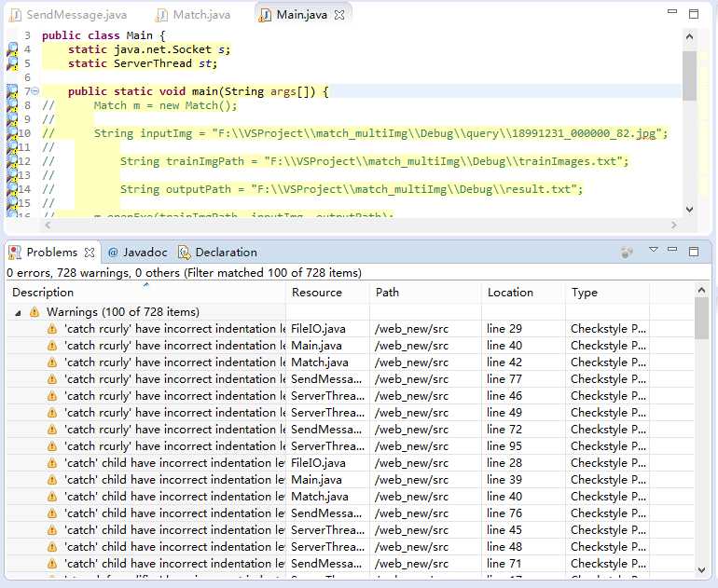
Task: Sort problems by Location column
Action: [x=523, y=293]
